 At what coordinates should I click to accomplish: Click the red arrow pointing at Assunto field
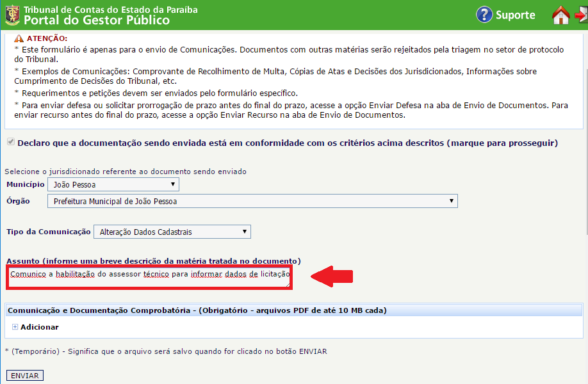[332, 276]
